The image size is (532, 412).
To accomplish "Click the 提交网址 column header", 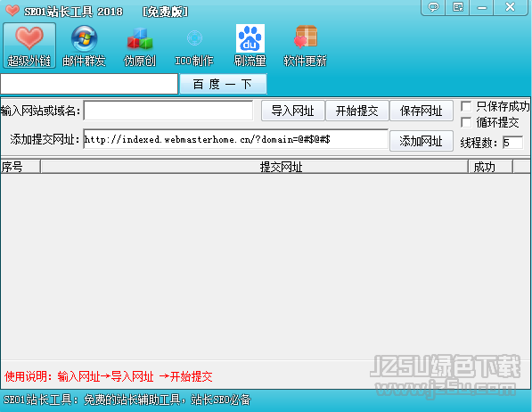I will point(255,167).
